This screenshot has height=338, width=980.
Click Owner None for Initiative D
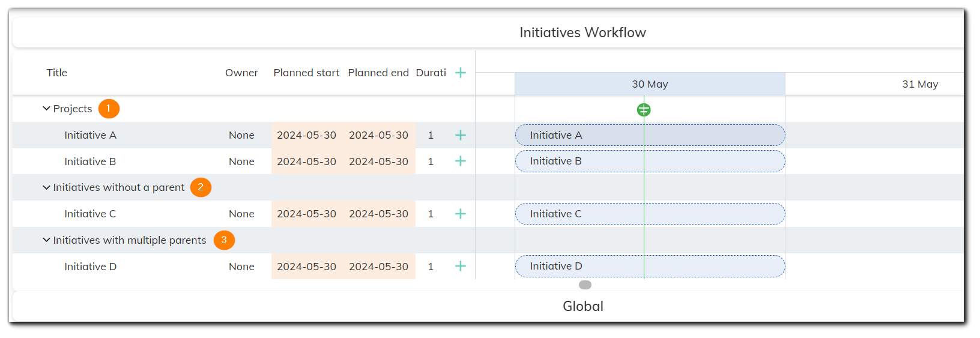tap(241, 267)
